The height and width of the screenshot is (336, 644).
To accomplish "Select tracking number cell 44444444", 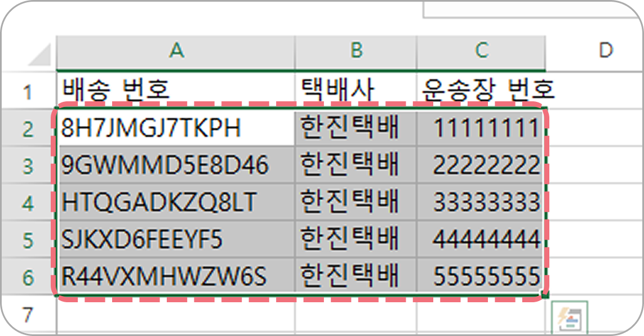I will pos(481,239).
